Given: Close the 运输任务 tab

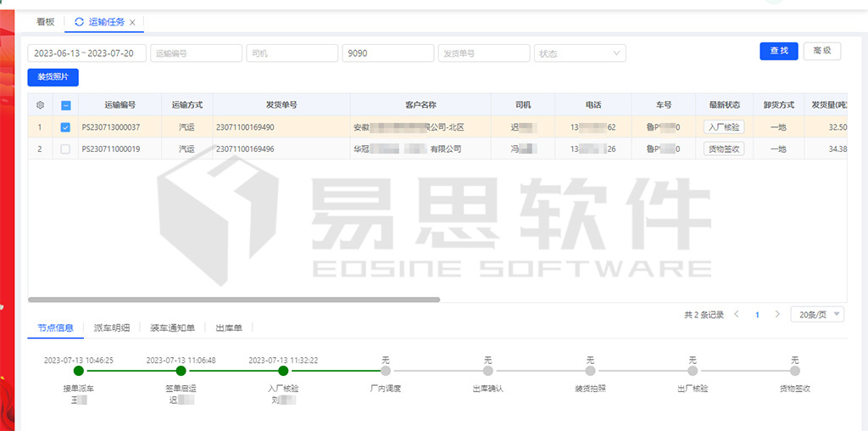Looking at the screenshot, I should pos(132,22).
